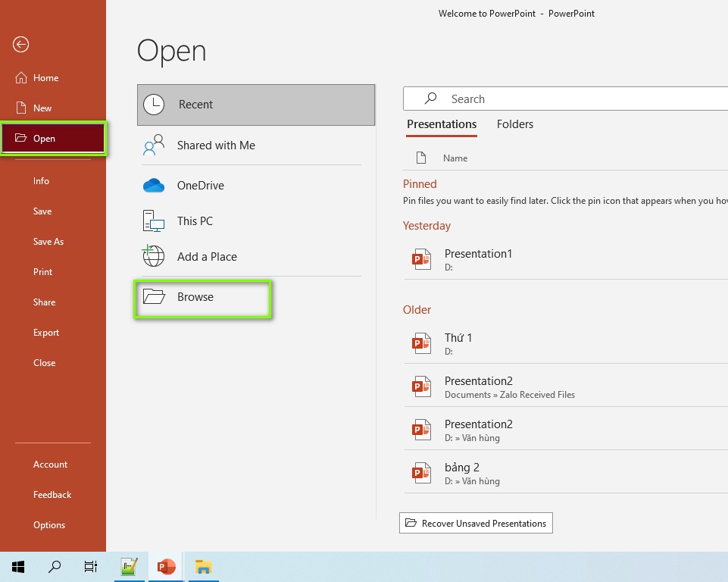Click the PowerPoint taskbar icon

pyautogui.click(x=166, y=567)
